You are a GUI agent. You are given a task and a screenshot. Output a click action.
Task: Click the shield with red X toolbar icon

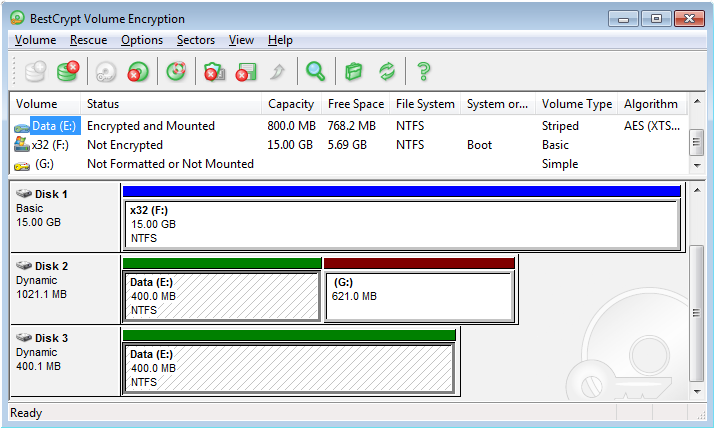(213, 71)
